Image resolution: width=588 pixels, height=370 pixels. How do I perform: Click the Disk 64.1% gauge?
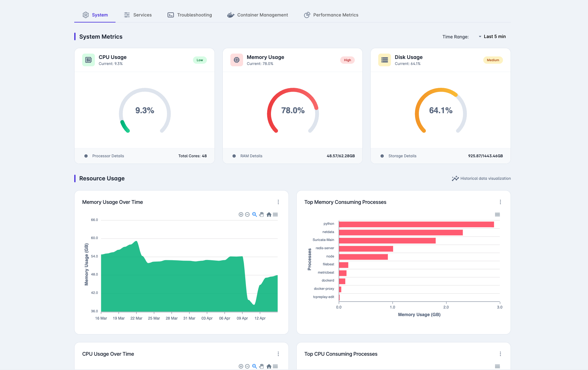[x=441, y=110]
